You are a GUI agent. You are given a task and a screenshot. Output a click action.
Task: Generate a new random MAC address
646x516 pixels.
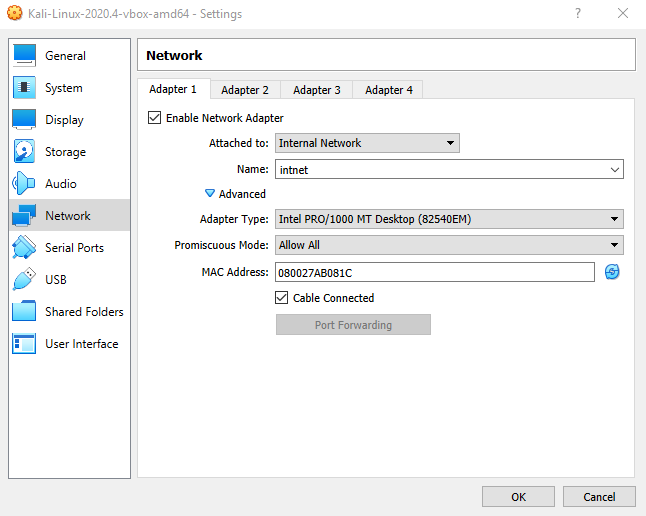tap(612, 272)
